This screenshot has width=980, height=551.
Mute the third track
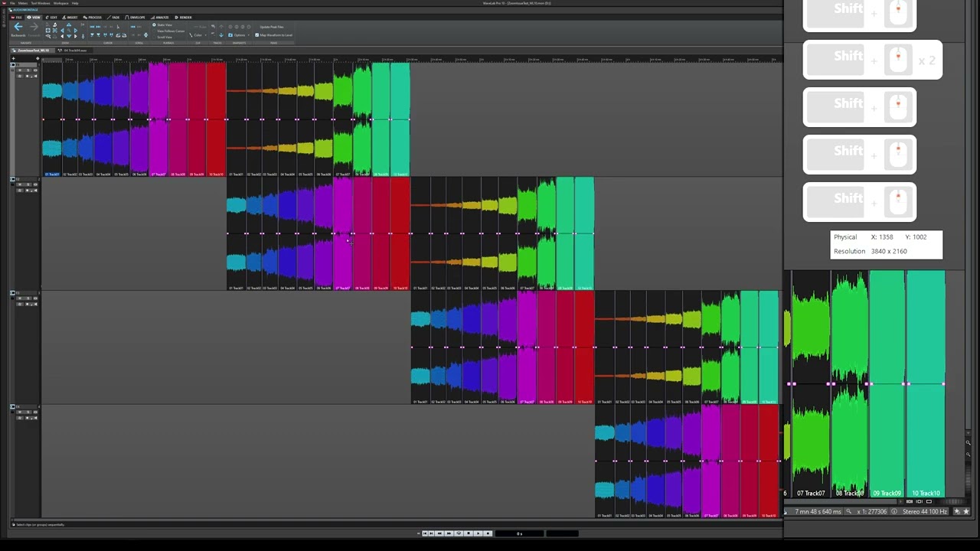[x=21, y=298]
